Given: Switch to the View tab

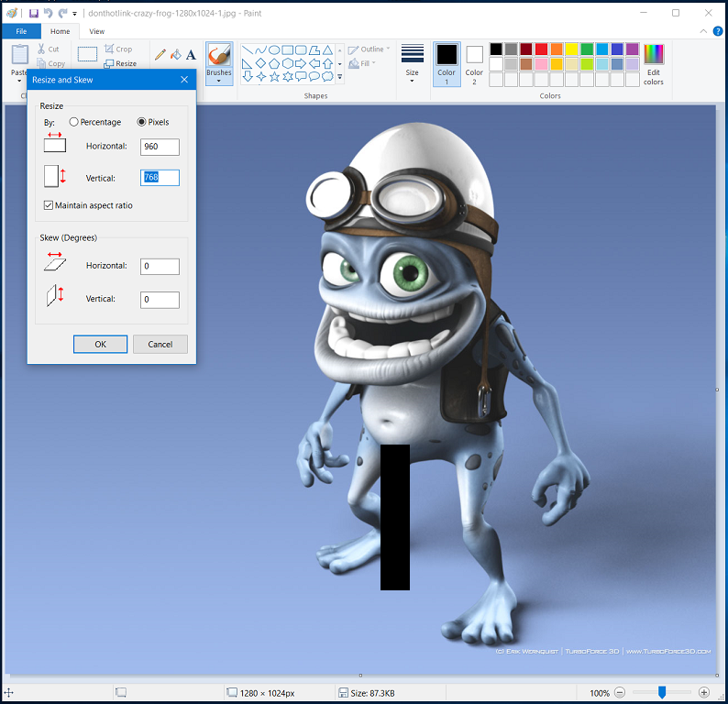Looking at the screenshot, I should 96,31.
